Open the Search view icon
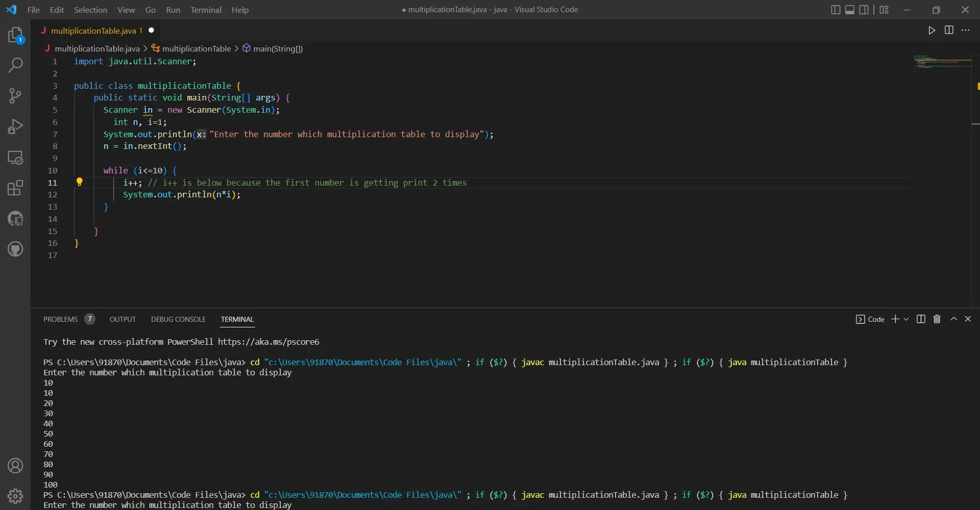The image size is (980, 510). pyautogui.click(x=15, y=65)
